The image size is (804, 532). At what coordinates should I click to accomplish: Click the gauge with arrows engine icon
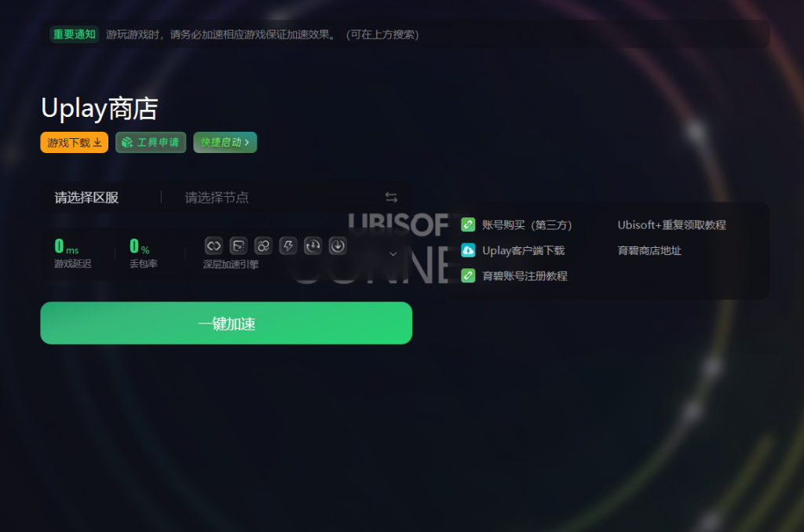click(312, 246)
